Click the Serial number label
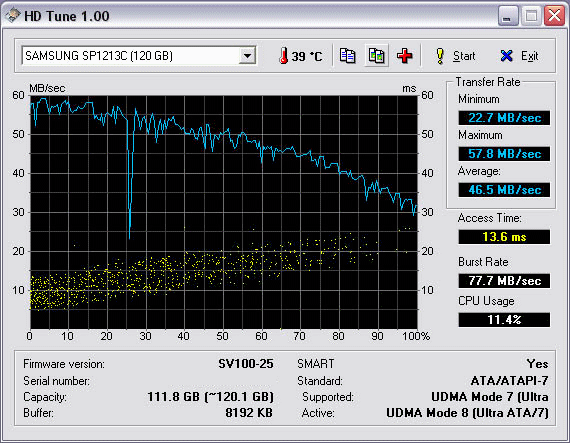 coord(56,381)
